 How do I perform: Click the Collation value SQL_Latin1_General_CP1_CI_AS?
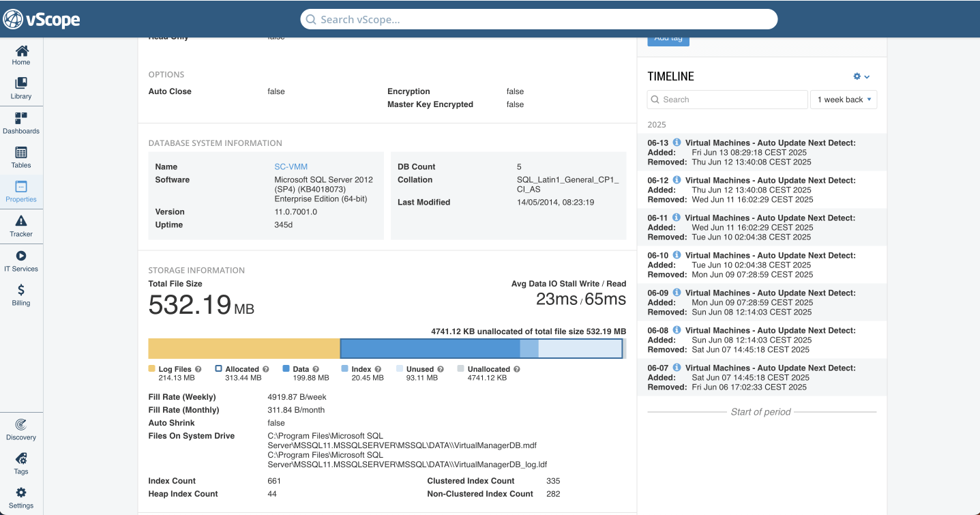pyautogui.click(x=567, y=185)
